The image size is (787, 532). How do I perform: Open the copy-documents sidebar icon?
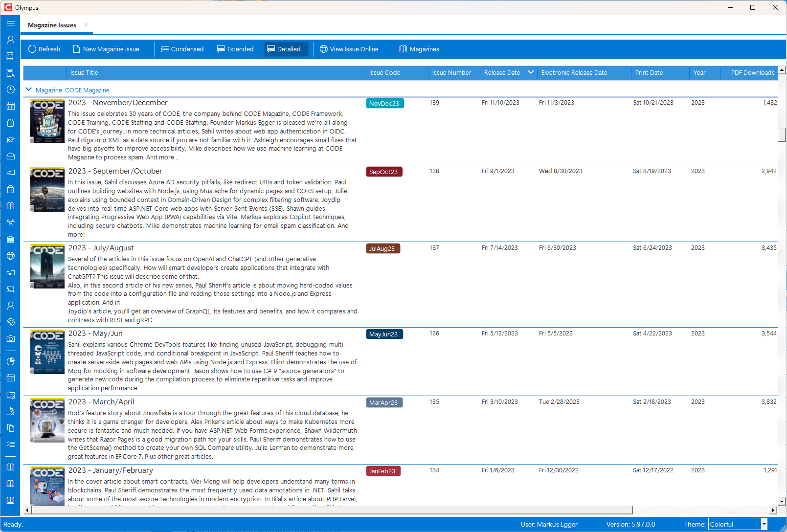[x=10, y=428]
